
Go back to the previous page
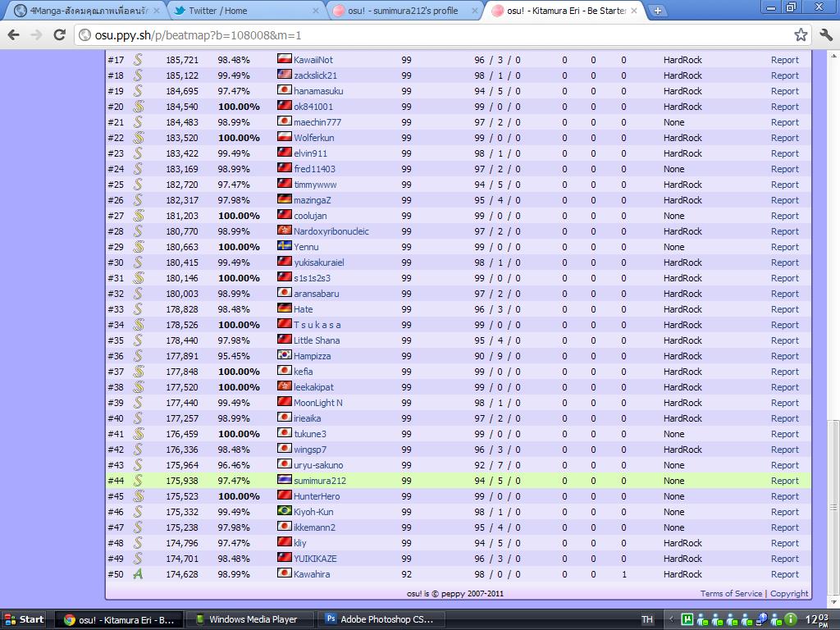[x=14, y=34]
